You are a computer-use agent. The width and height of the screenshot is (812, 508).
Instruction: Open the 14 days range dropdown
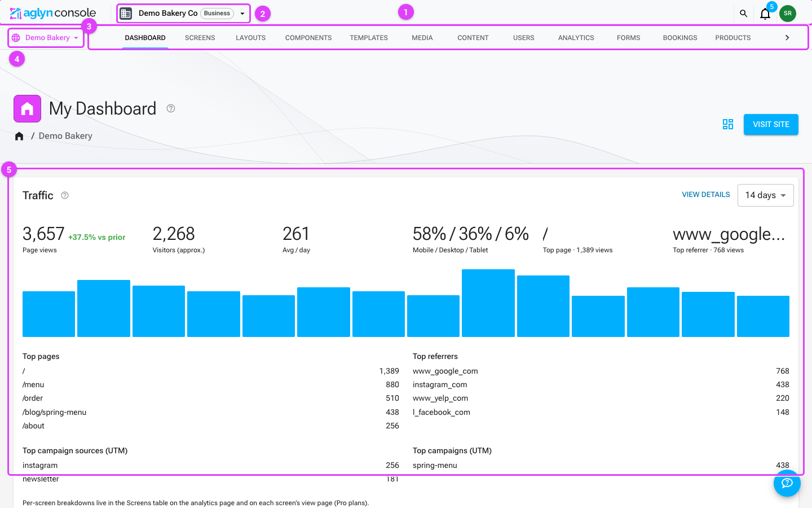[766, 195]
